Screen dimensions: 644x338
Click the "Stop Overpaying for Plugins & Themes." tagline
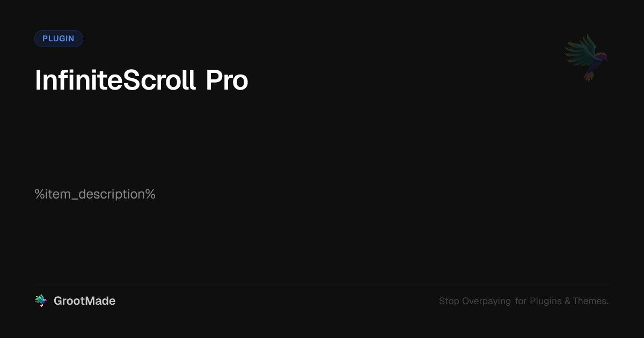pyautogui.click(x=524, y=301)
